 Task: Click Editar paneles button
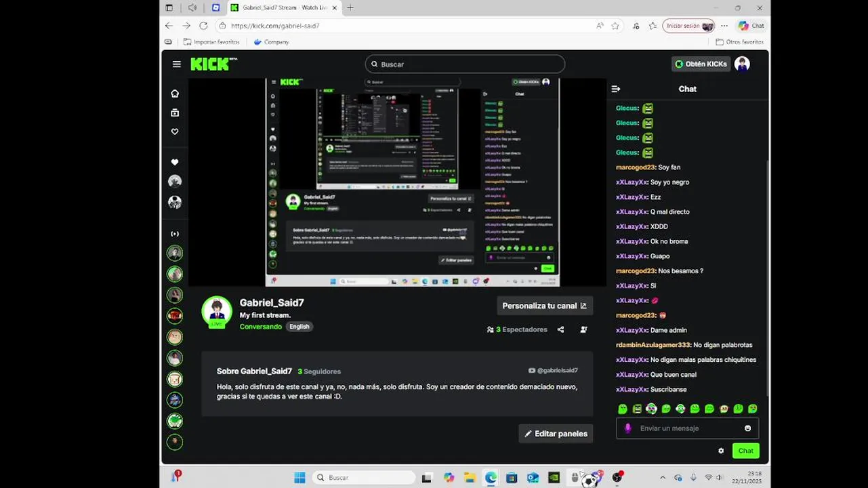coord(556,433)
